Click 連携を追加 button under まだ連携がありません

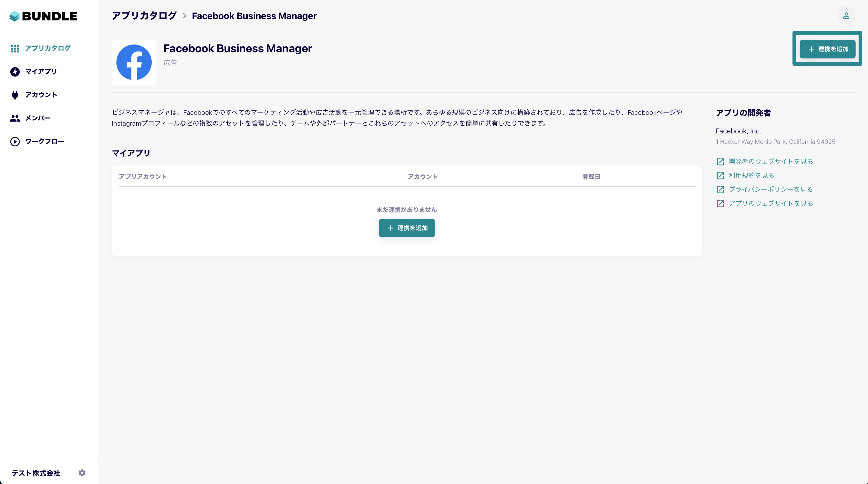[407, 228]
